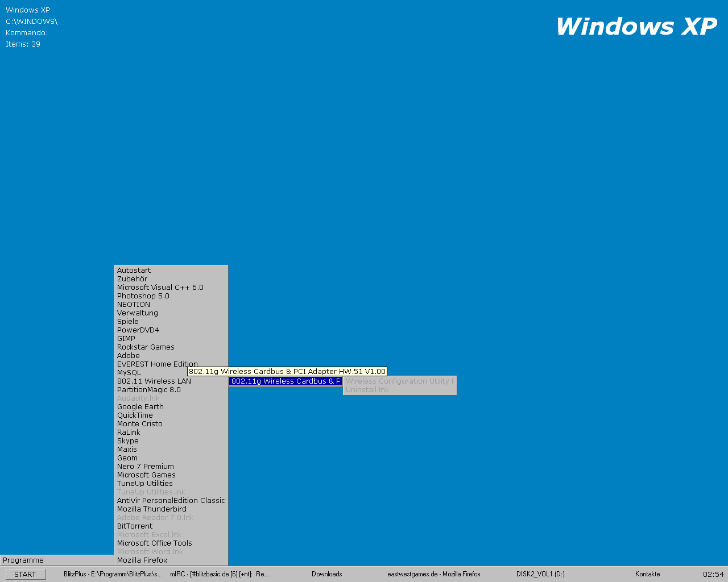728x582 pixels.
Task: Switch to BlitzPlus taskbar window
Action: (x=113, y=574)
